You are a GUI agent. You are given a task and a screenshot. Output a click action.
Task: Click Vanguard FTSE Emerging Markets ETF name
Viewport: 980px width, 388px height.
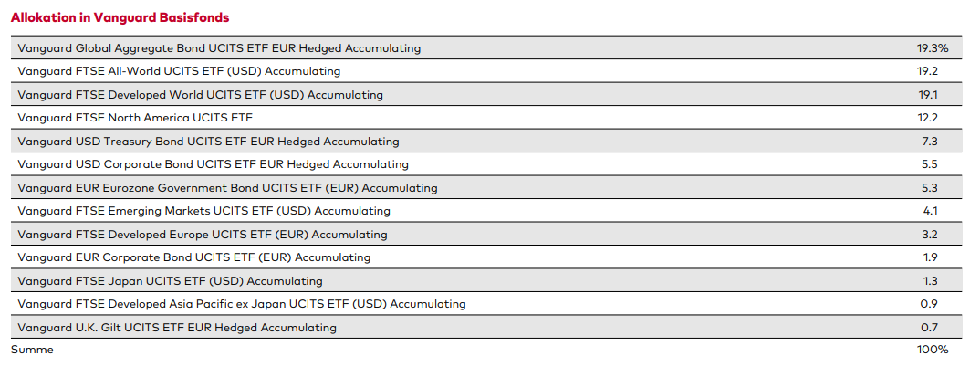(x=203, y=211)
